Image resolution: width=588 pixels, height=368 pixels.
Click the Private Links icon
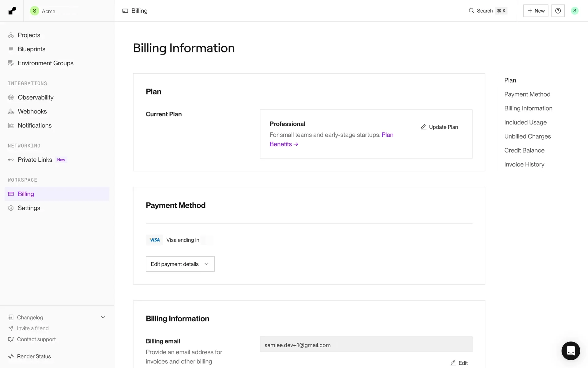pos(11,160)
